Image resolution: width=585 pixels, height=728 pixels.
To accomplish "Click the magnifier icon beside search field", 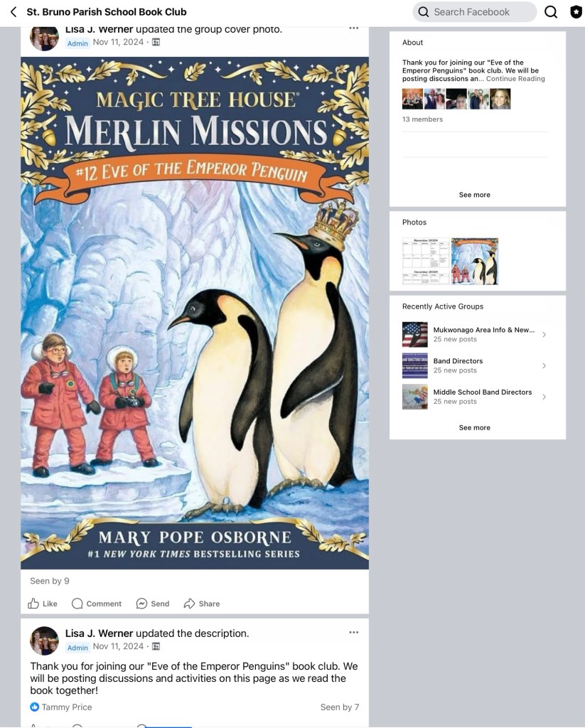I will coord(551,12).
